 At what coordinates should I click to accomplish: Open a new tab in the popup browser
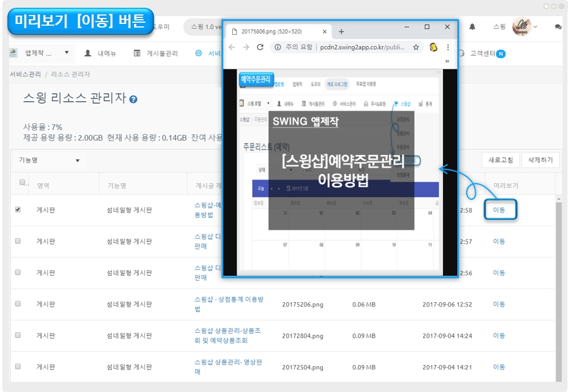(x=341, y=31)
